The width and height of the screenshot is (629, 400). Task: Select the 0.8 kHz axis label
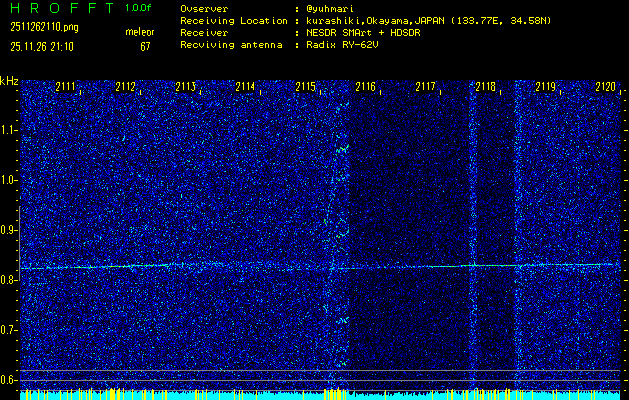(9, 280)
